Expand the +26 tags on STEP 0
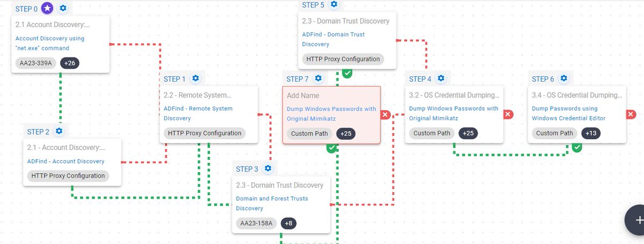This screenshot has width=644, height=244. pyautogui.click(x=69, y=63)
